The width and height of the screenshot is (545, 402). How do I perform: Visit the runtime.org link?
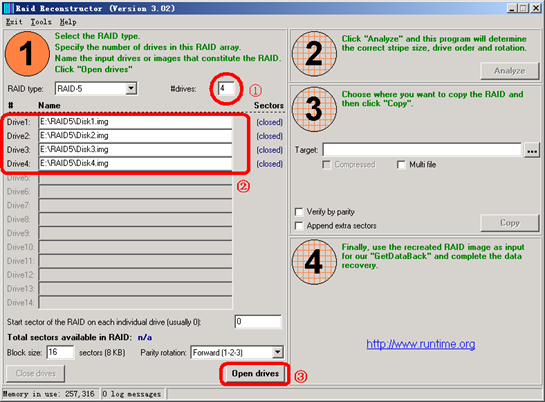421,344
